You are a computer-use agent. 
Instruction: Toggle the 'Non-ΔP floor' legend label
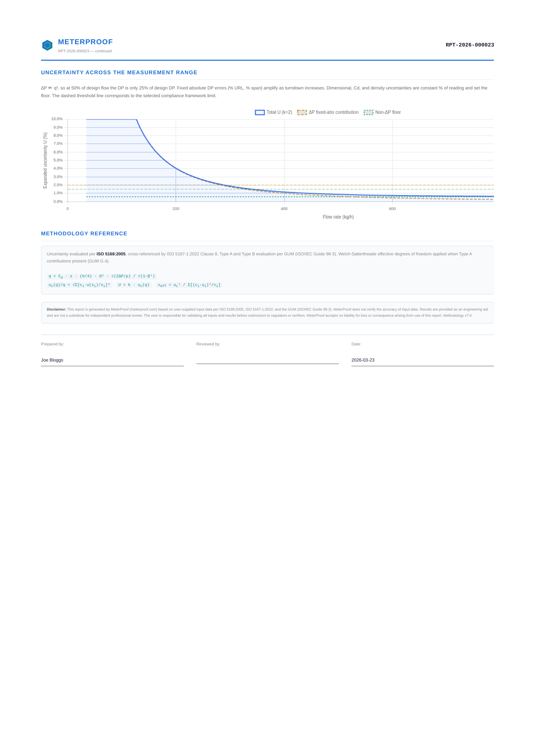[388, 112]
